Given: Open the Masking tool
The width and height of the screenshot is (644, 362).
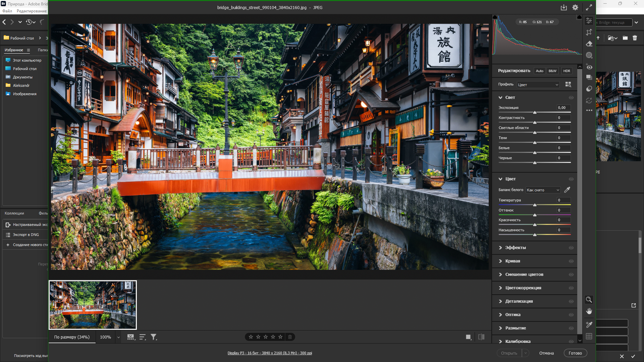Looking at the screenshot, I should click(589, 55).
